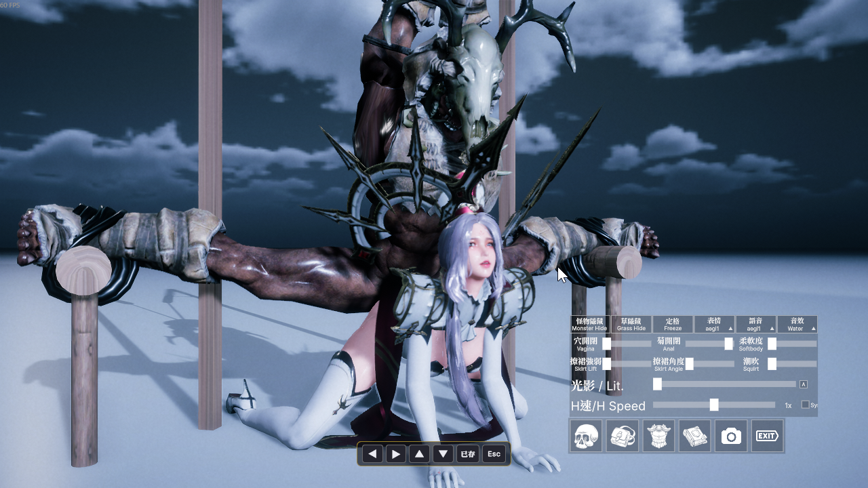The height and width of the screenshot is (488, 868).
Task: Open the satchel bag icon
Action: (x=622, y=436)
